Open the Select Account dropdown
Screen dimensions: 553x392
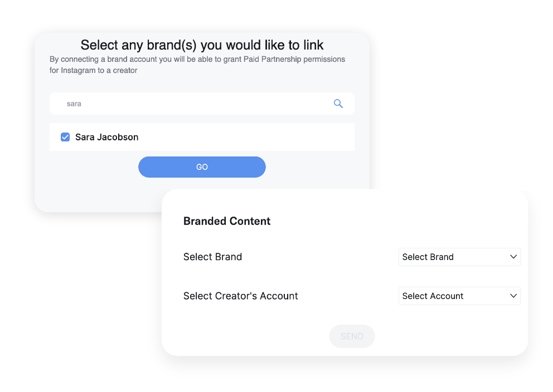pyautogui.click(x=459, y=296)
